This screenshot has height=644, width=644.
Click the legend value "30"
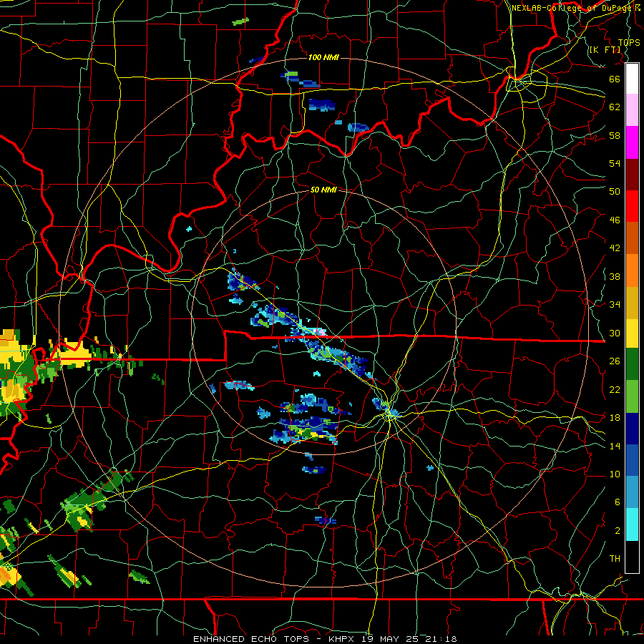615,333
